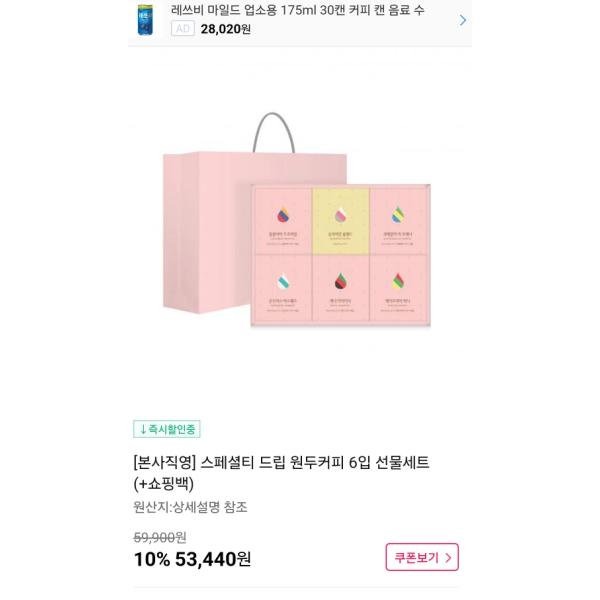The width and height of the screenshot is (600, 600).
Task: Select the 28,020원 ad price
Action: (x=226, y=29)
